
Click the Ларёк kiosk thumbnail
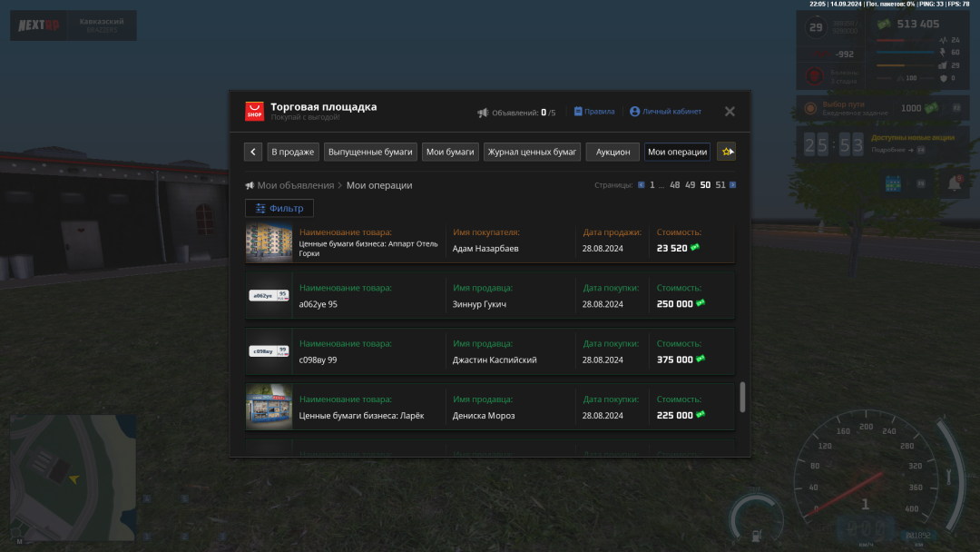coord(269,407)
